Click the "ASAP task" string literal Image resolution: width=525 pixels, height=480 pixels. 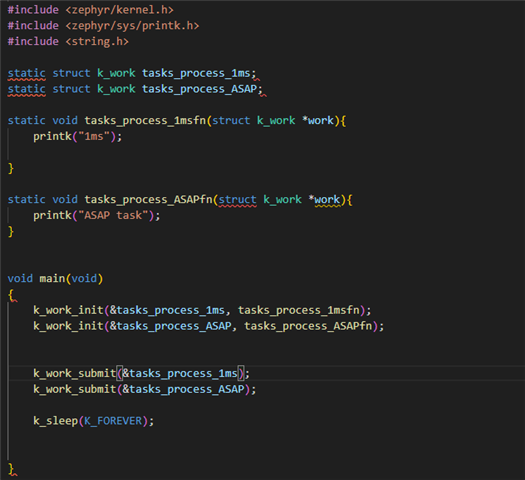point(113,215)
